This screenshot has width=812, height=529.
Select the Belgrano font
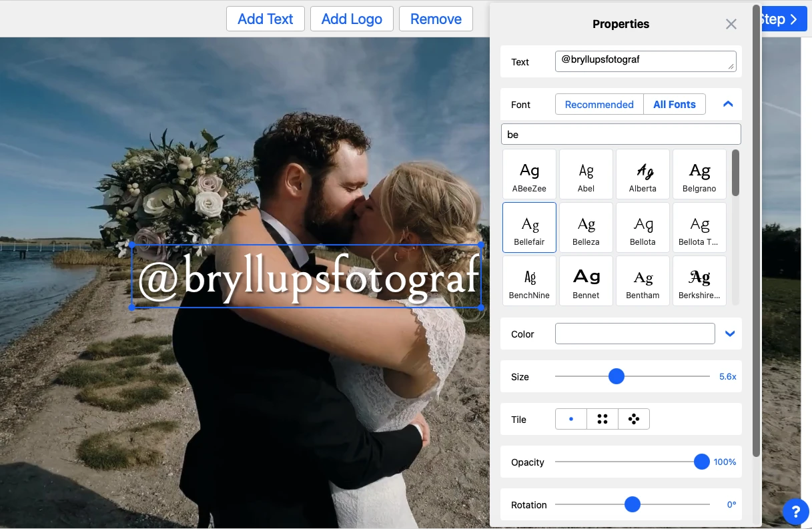pyautogui.click(x=699, y=173)
